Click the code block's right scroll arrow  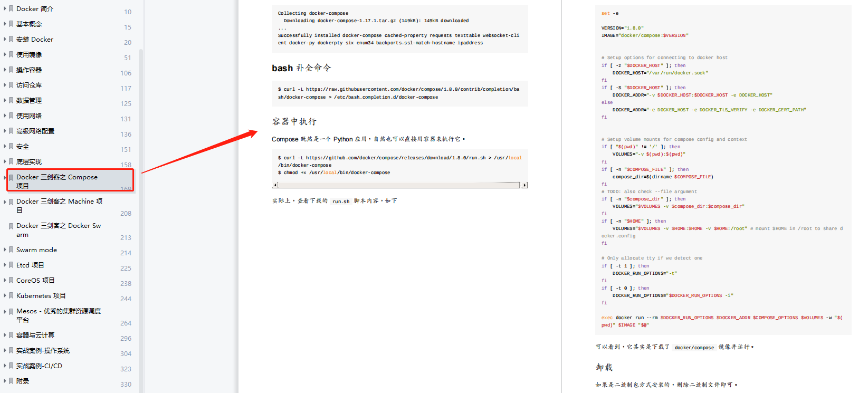pyautogui.click(x=524, y=185)
